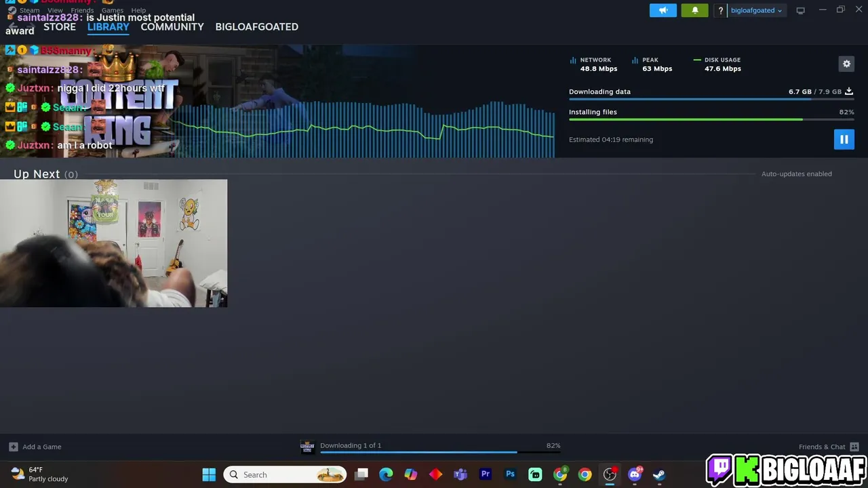
Task: Open Task View on the taskbar
Action: (361, 474)
